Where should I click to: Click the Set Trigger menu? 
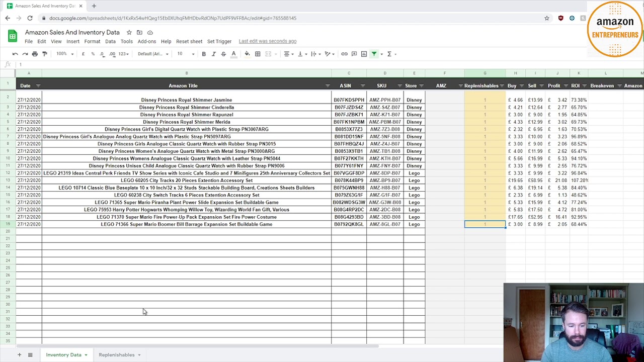pyautogui.click(x=219, y=41)
